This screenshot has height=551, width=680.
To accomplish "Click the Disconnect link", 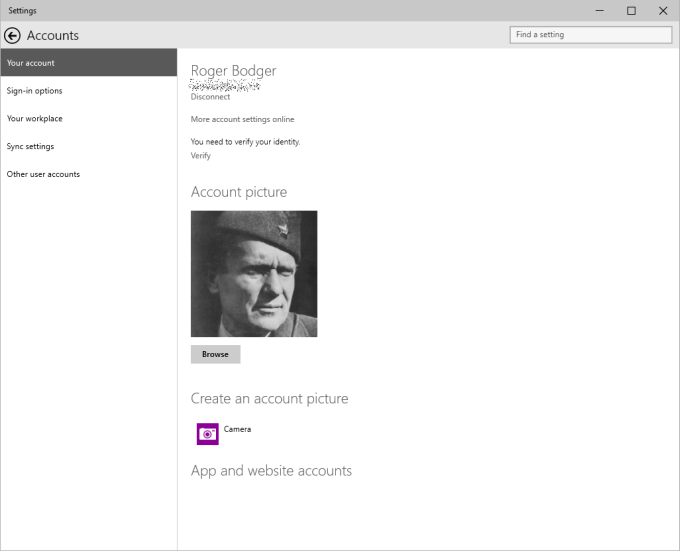I will (x=210, y=97).
